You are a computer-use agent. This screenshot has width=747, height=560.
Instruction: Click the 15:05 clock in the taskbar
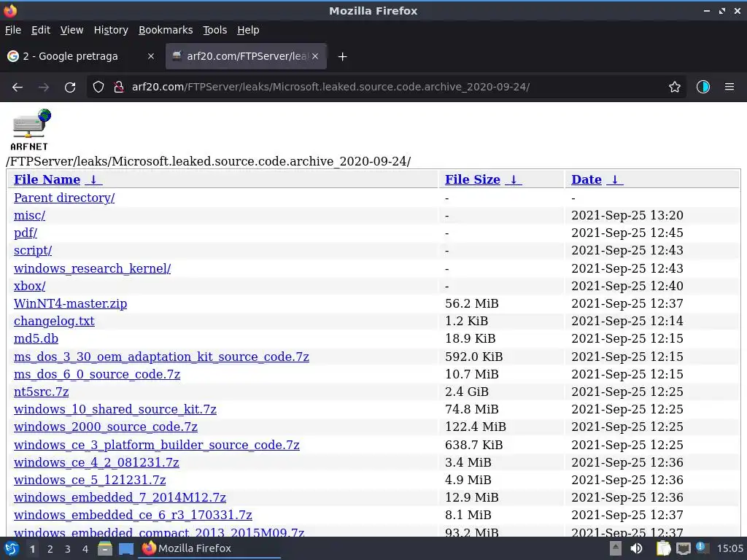coord(729,548)
